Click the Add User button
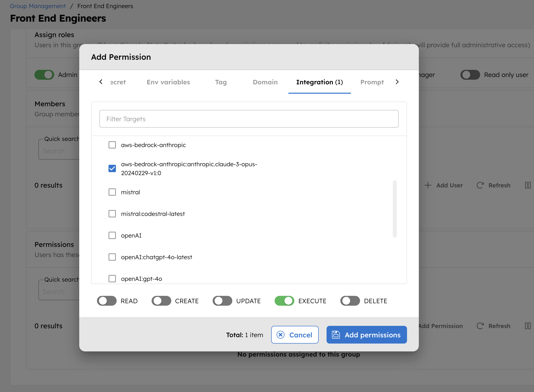The image size is (534, 392). coord(444,185)
